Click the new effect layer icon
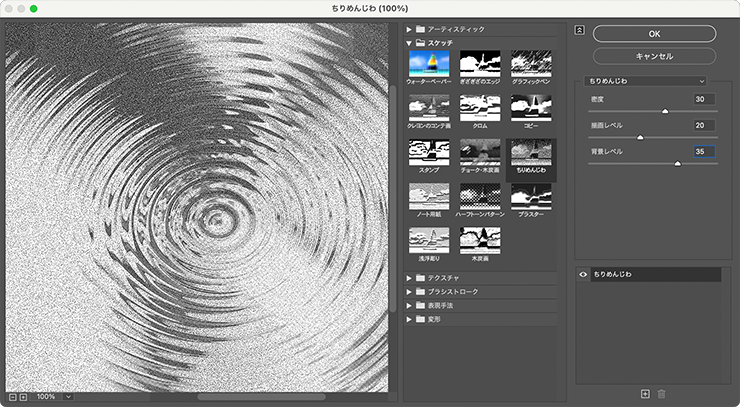This screenshot has height=407, width=740. coord(646,395)
